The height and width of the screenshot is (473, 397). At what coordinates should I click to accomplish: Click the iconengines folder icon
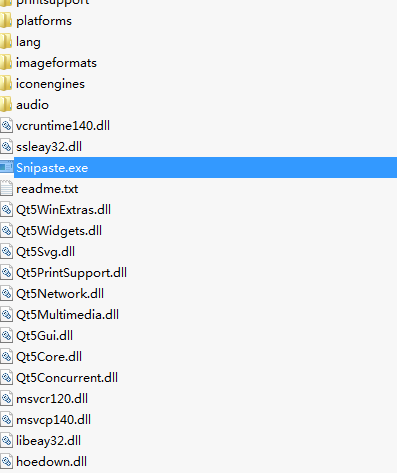coord(6,84)
